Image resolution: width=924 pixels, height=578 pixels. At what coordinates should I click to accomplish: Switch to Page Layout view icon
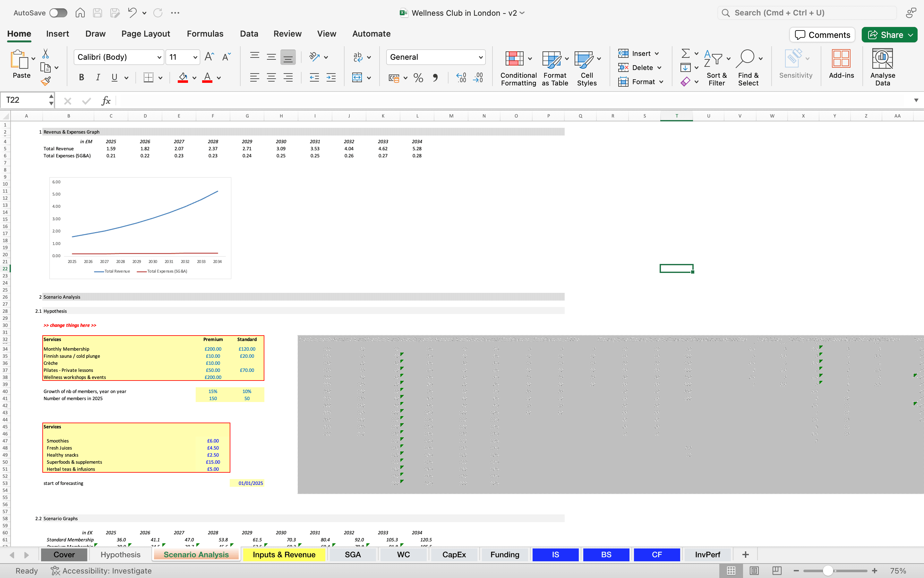(x=754, y=571)
